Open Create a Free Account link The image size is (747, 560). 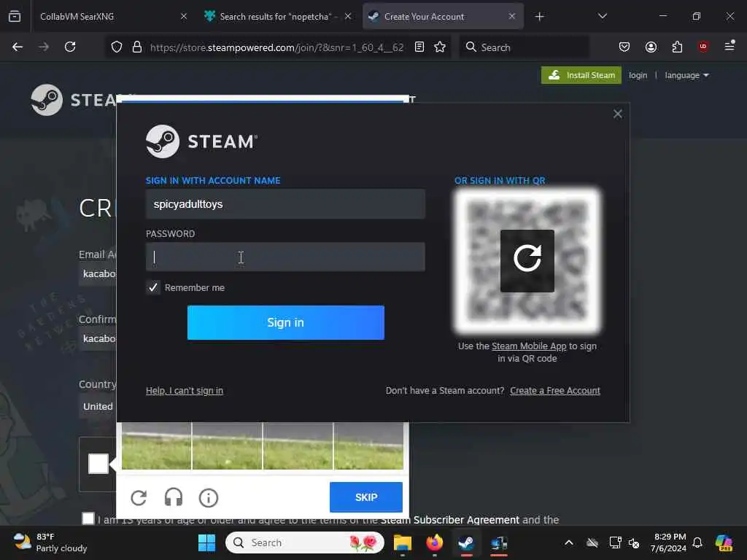point(555,391)
